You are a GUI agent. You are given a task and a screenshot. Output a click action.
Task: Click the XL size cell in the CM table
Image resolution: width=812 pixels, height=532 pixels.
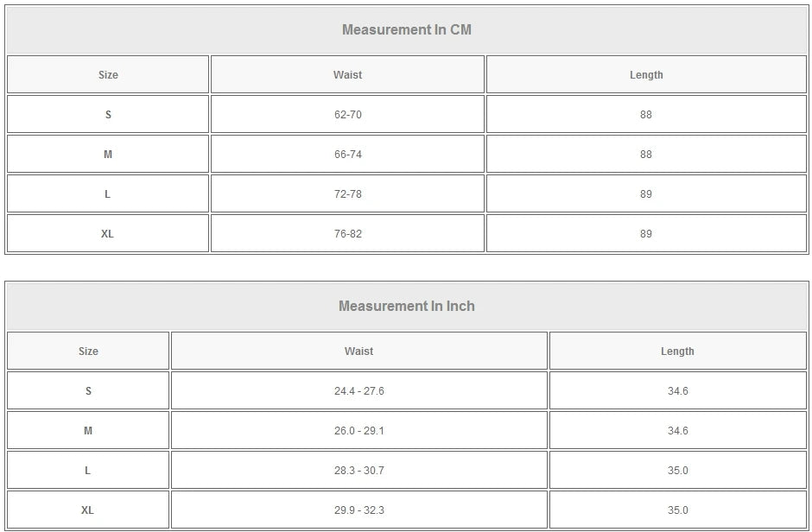108,234
